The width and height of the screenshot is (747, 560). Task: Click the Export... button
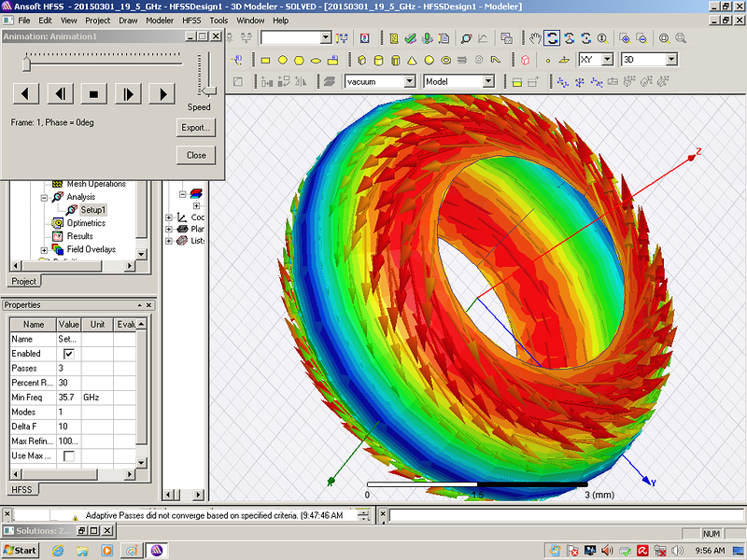pos(196,127)
